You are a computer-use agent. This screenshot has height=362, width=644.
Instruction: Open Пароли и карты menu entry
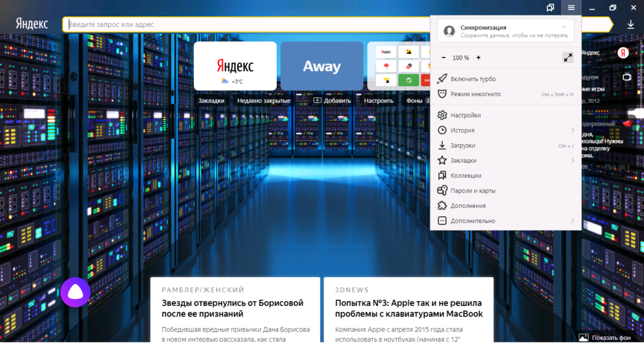(506, 190)
